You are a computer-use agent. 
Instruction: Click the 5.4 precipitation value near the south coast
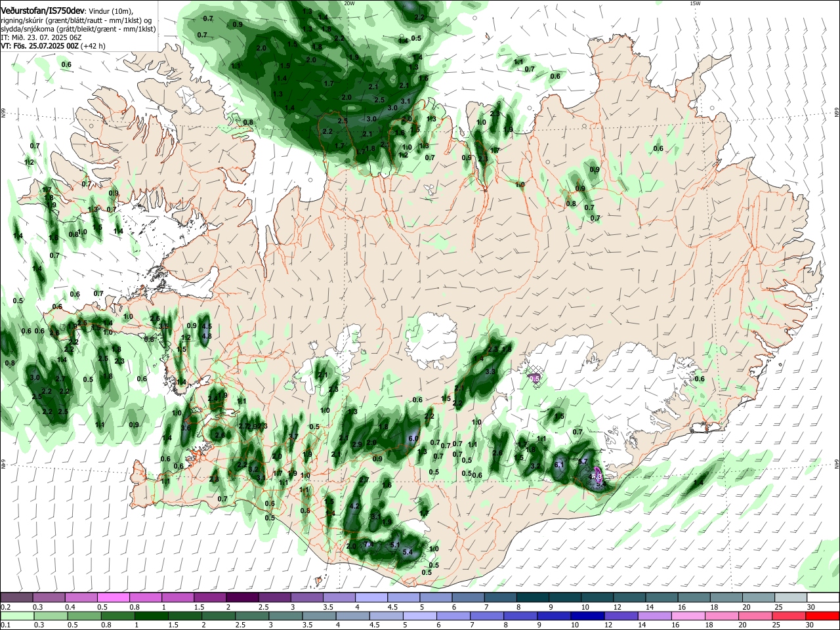(x=408, y=552)
